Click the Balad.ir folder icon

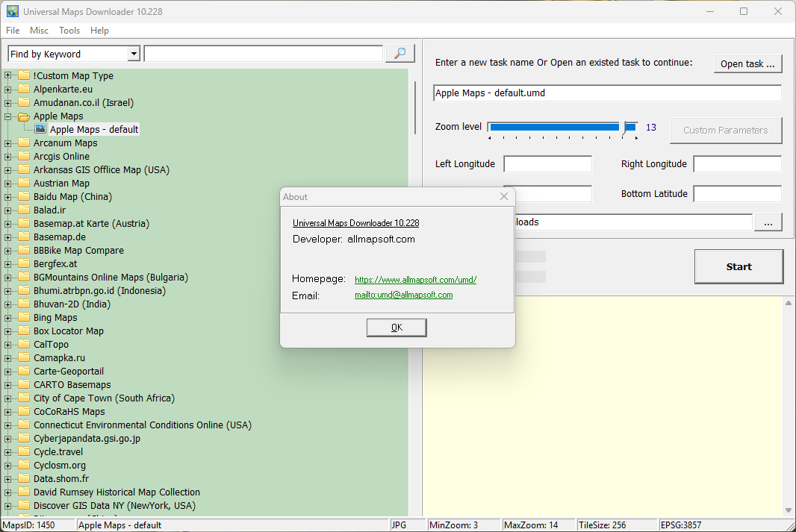click(x=24, y=210)
